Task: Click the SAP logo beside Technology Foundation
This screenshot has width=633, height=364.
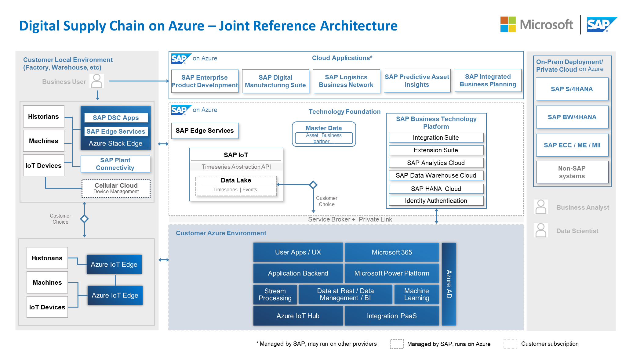Action: [x=181, y=110]
